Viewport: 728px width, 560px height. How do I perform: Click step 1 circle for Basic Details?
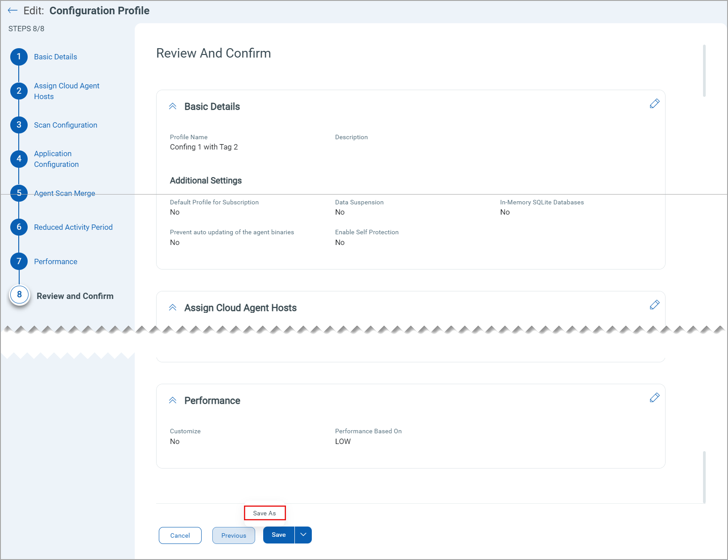[x=19, y=57]
